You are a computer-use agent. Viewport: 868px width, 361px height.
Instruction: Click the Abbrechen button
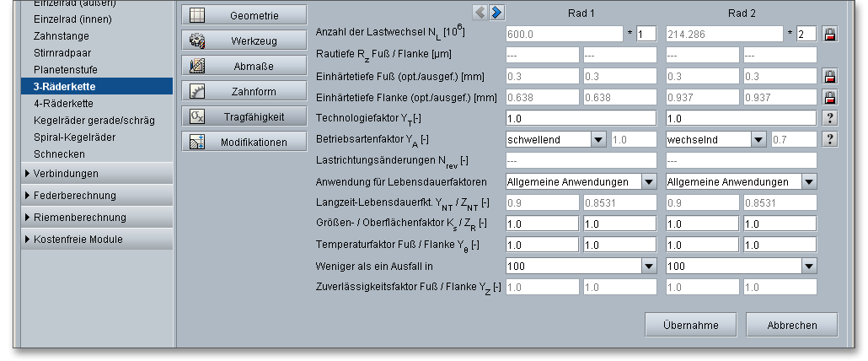click(792, 325)
